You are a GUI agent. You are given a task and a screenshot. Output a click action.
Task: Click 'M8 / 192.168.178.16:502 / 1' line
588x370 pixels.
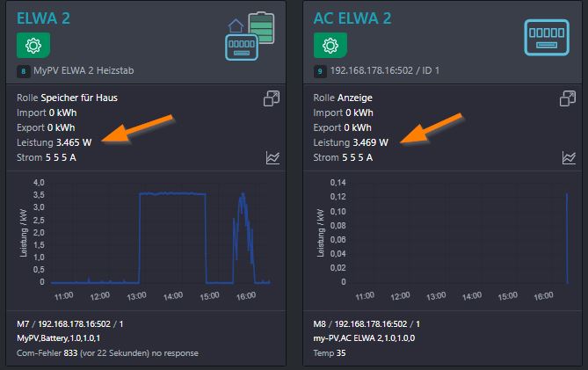[x=367, y=324]
